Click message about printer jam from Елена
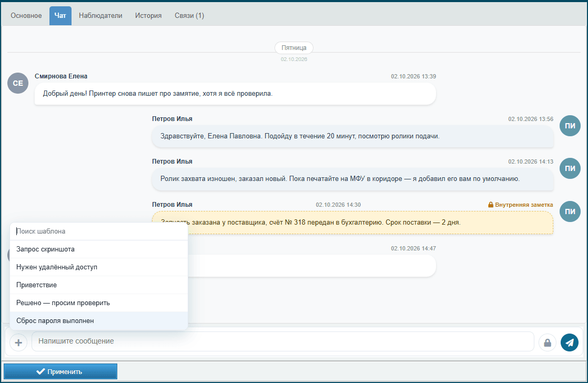This screenshot has height=383, width=588. point(235,94)
